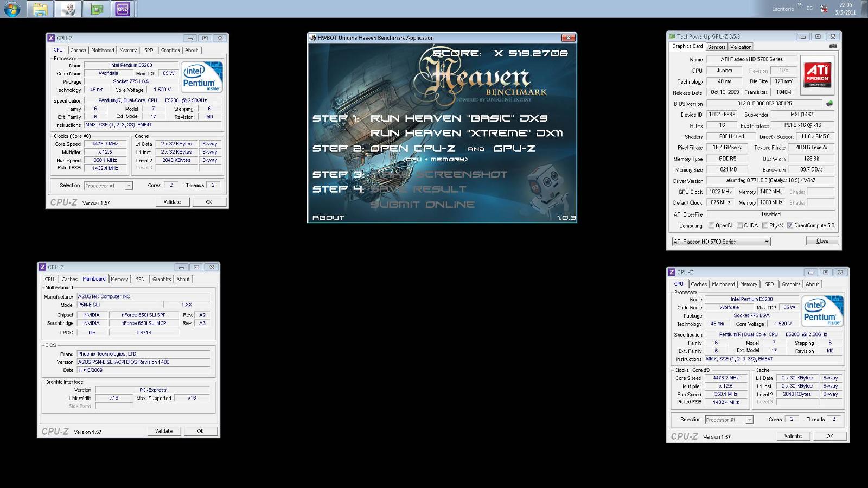
Task: Open Graphics tab in CPU-Z above Mainboard window
Action: click(170, 50)
